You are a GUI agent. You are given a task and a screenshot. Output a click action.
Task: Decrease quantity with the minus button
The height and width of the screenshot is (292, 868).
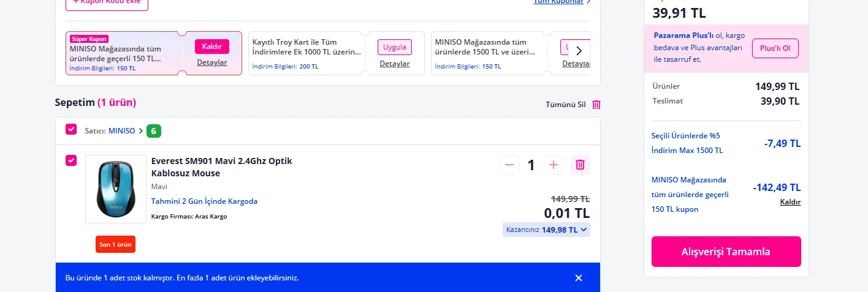(509, 165)
